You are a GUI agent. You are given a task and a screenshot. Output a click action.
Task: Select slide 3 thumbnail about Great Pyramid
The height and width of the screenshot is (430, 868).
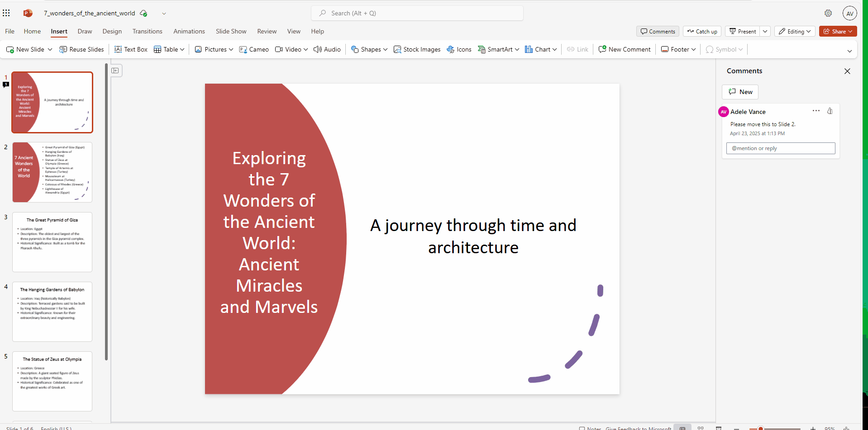(x=52, y=242)
